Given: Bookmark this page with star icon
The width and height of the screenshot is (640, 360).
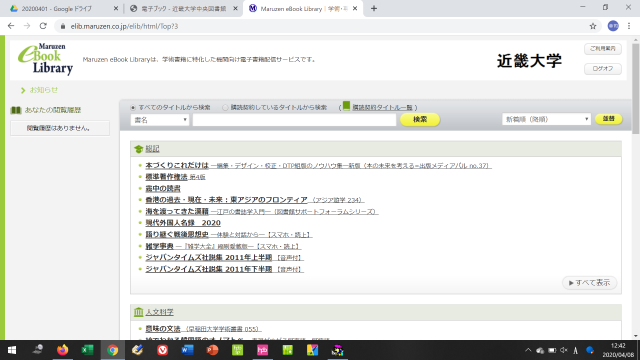Looking at the screenshot, I should (593, 26).
